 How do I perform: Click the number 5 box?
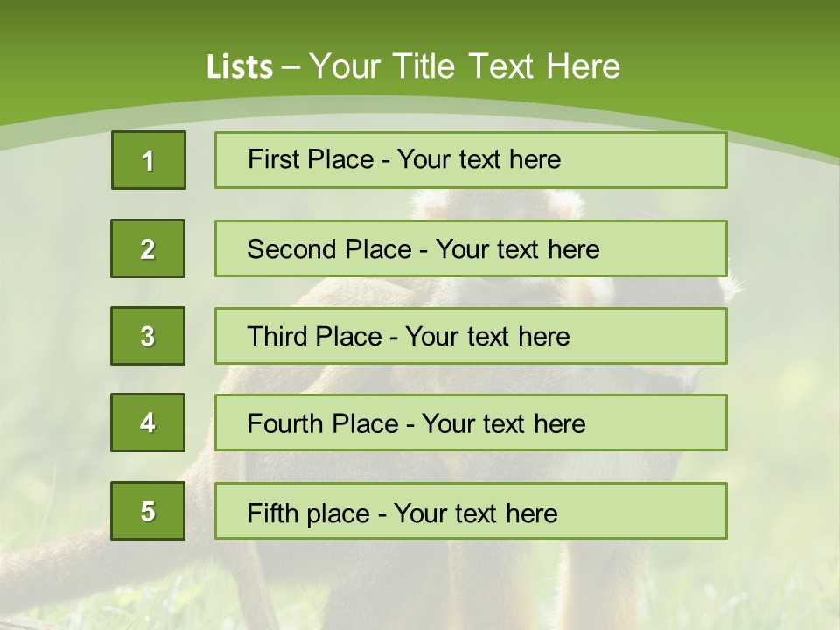click(148, 511)
